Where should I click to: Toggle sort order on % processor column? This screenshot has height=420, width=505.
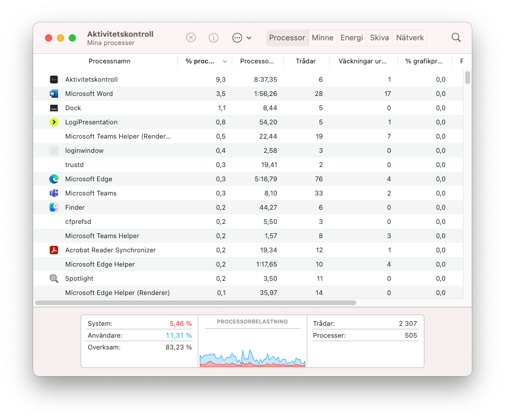[x=205, y=61]
